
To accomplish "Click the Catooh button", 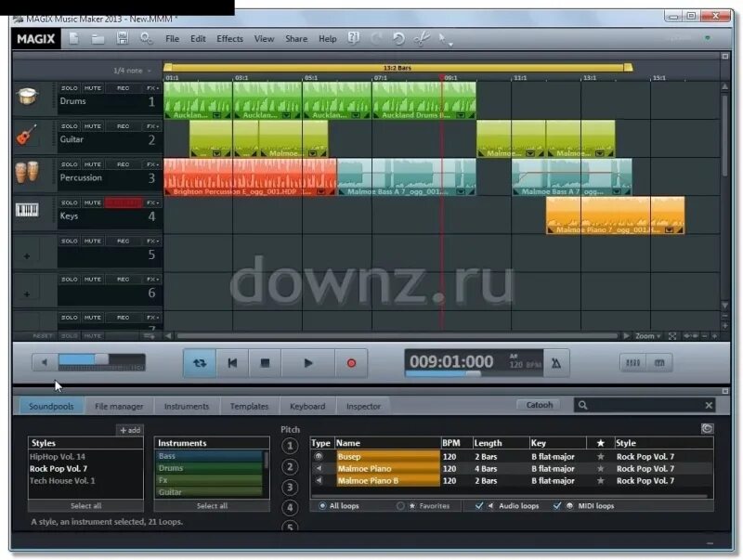I will [540, 405].
